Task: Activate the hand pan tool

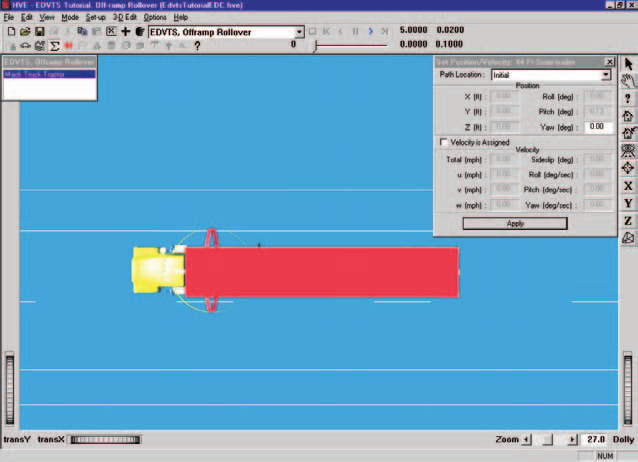Action: coord(628,81)
